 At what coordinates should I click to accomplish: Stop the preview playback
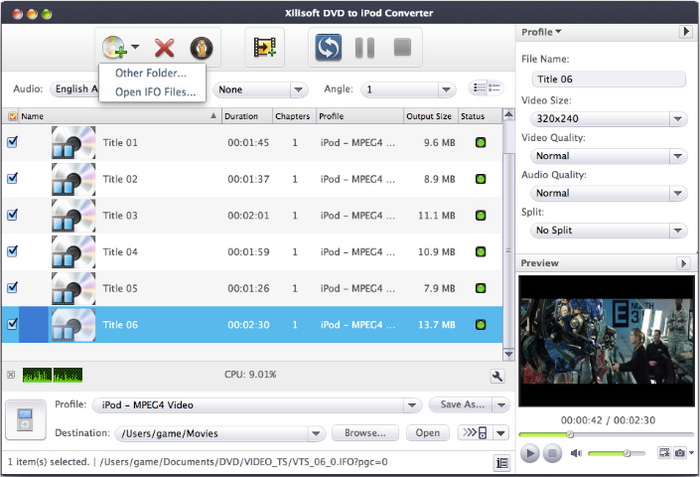(552, 454)
